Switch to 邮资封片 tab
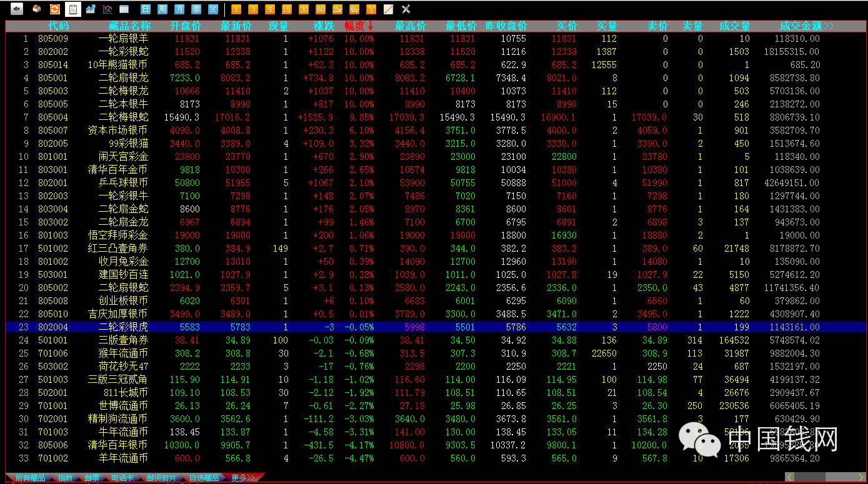Screen dimensions: 868x484 (x=162, y=478)
